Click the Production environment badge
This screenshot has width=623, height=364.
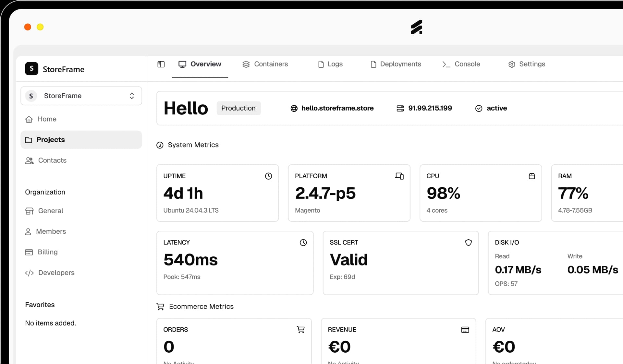click(x=238, y=108)
